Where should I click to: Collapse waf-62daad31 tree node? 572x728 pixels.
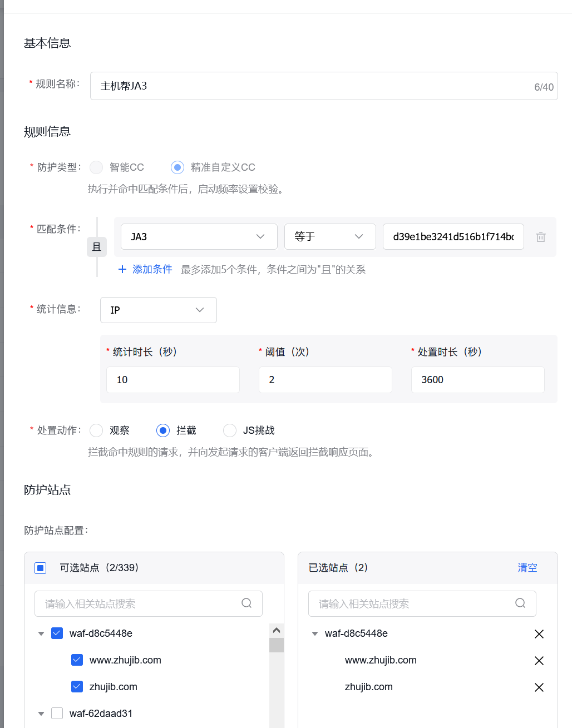pyautogui.click(x=41, y=714)
